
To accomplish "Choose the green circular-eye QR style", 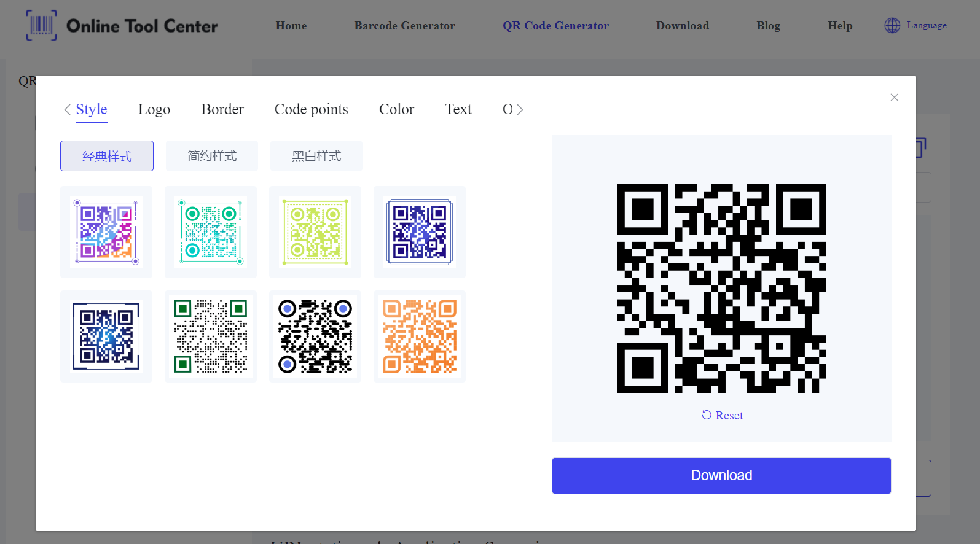I will (211, 232).
